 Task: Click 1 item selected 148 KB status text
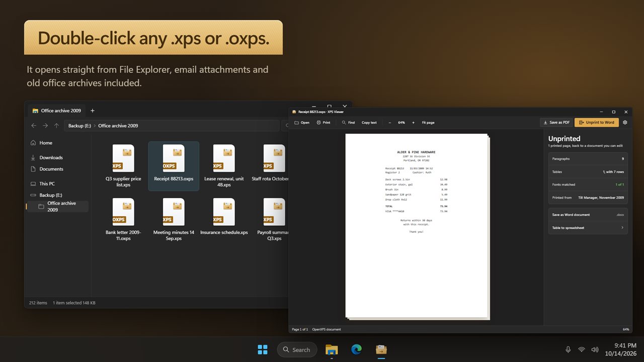[74, 303]
